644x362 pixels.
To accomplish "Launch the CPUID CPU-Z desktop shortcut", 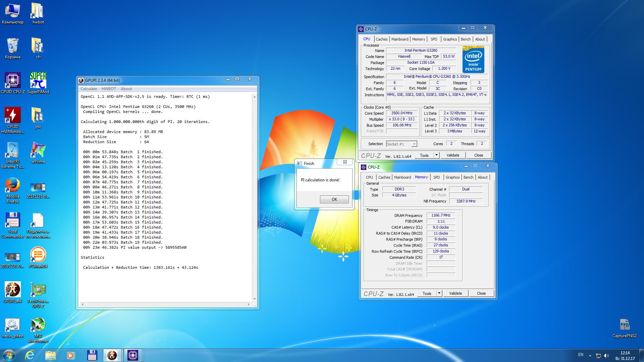I will 13,83.
